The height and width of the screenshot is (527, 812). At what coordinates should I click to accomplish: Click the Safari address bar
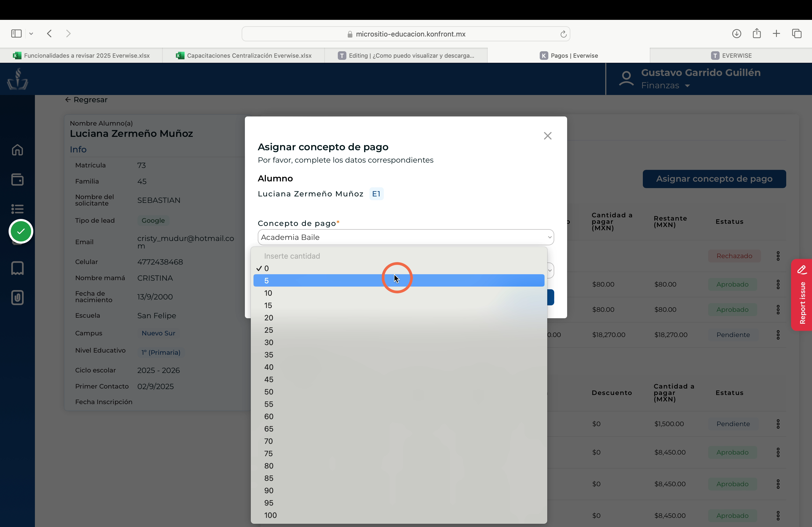coord(406,34)
